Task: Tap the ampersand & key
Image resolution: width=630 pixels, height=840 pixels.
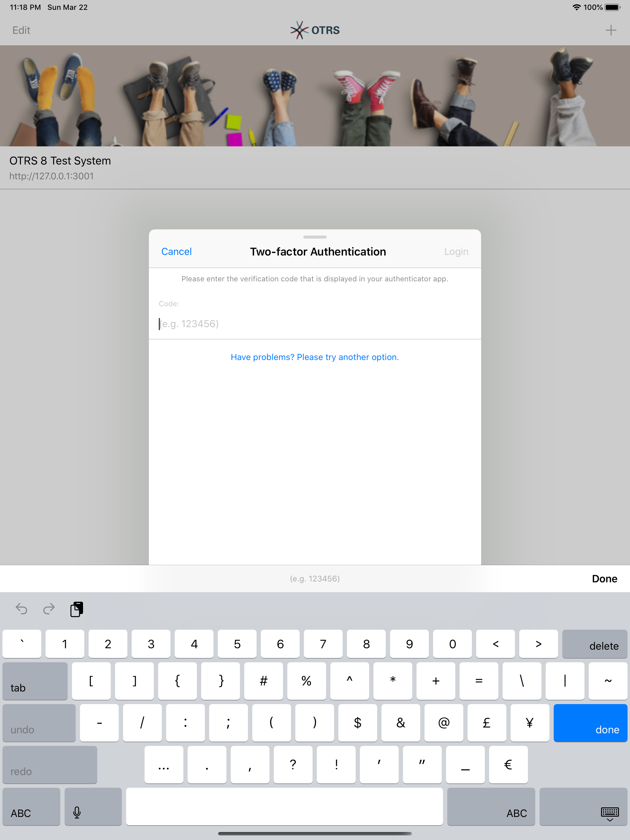Action: pos(401,723)
